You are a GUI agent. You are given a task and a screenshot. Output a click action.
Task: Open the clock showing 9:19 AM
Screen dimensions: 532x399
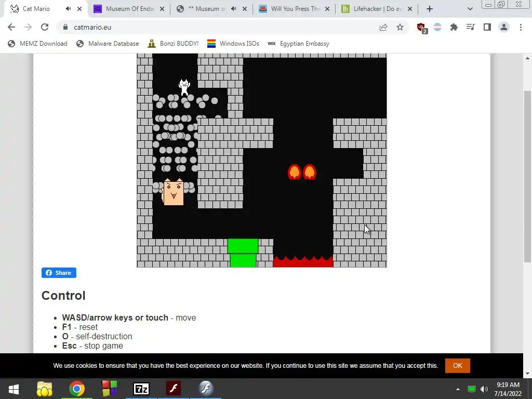point(508,389)
